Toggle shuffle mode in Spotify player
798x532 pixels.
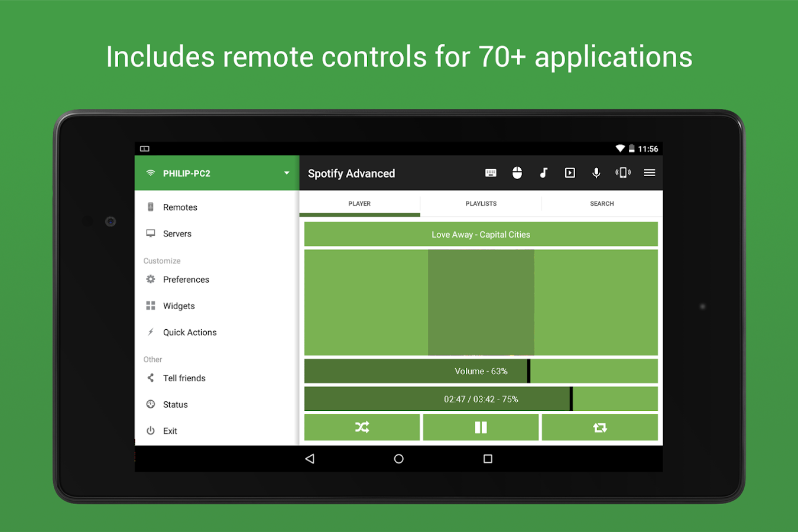[362, 427]
